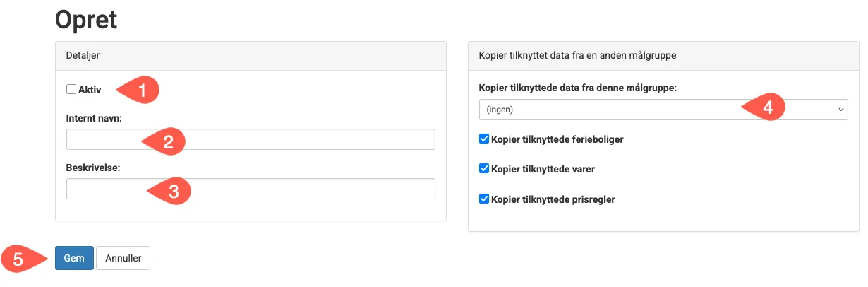This screenshot has width=868, height=287.
Task: Click the red marker numbered 5
Action: click(x=21, y=259)
